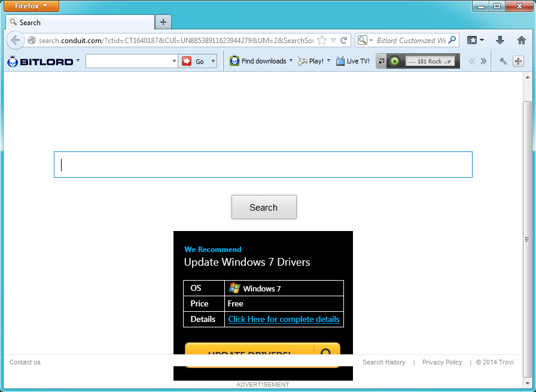536x392 pixels.
Task: Open a new tab with the plus button
Action: click(x=163, y=23)
